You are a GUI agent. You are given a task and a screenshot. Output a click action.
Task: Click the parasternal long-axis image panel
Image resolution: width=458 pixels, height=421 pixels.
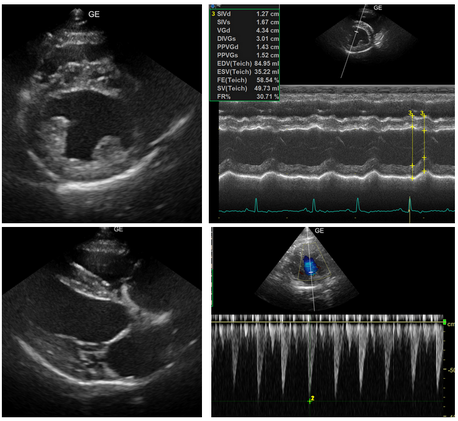pos(102,322)
